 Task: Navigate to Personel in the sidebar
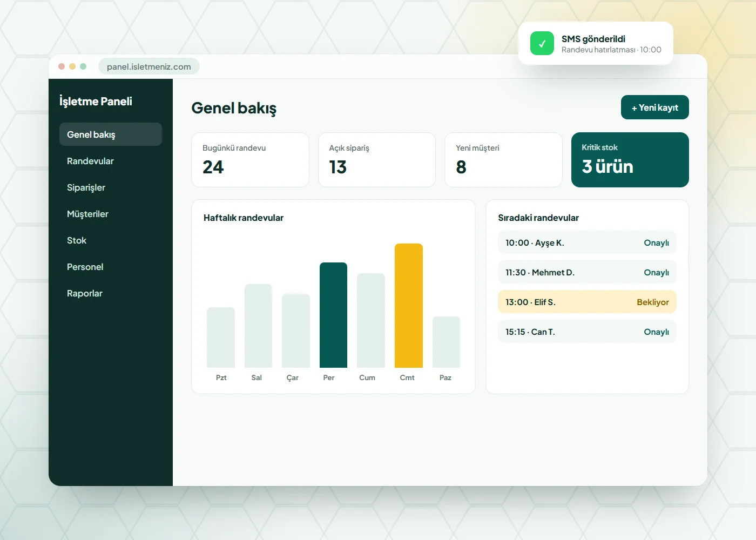(111, 267)
